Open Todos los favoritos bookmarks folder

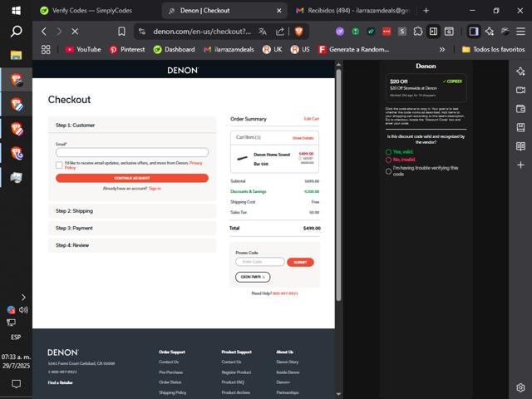[x=493, y=50]
